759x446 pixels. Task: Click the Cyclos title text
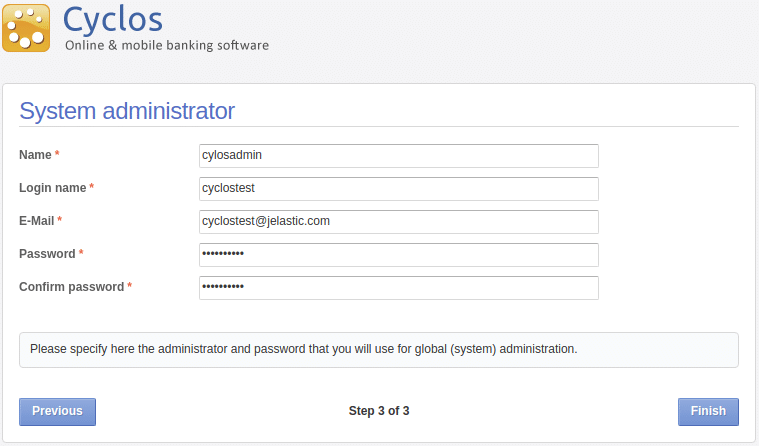click(x=113, y=18)
